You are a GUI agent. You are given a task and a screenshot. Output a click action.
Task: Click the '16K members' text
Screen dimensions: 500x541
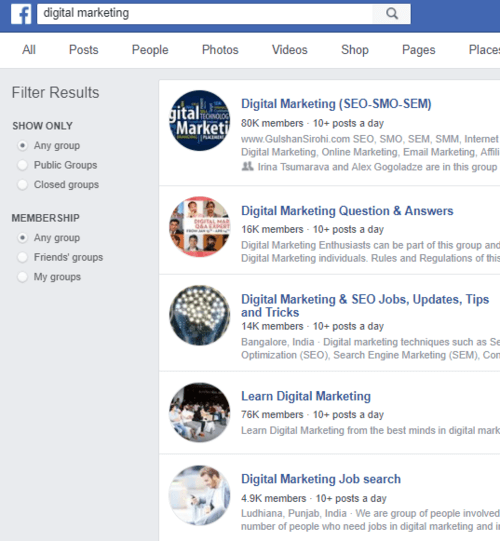point(272,229)
